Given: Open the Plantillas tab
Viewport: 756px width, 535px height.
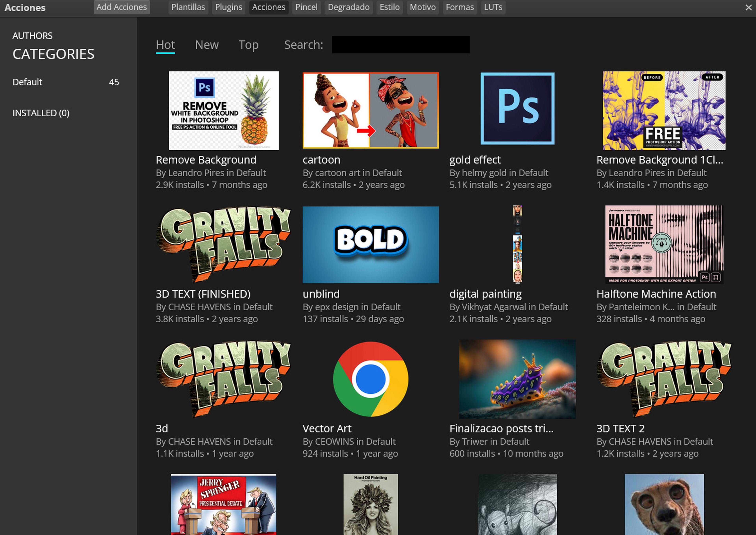Looking at the screenshot, I should click(x=188, y=7).
